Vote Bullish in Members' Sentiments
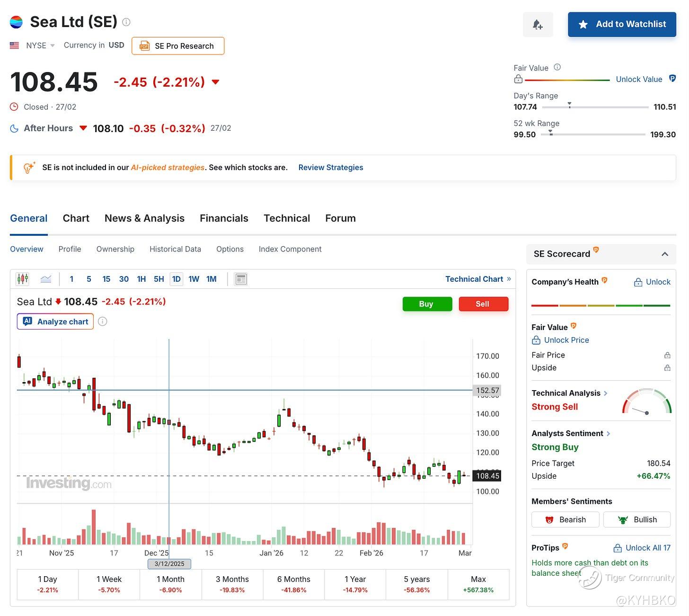689x616 pixels. pos(637,519)
